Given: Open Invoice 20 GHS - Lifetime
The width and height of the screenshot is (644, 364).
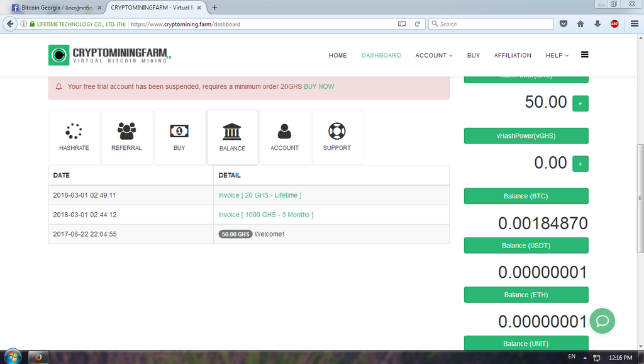Looking at the screenshot, I should 260,195.
